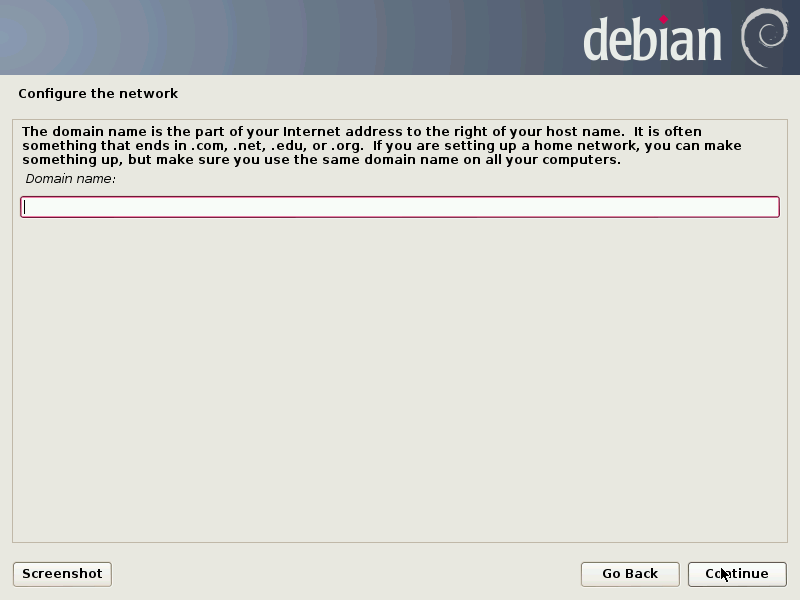The image size is (800, 600).
Task: Click the Debian swirl logo
Action: tap(764, 38)
